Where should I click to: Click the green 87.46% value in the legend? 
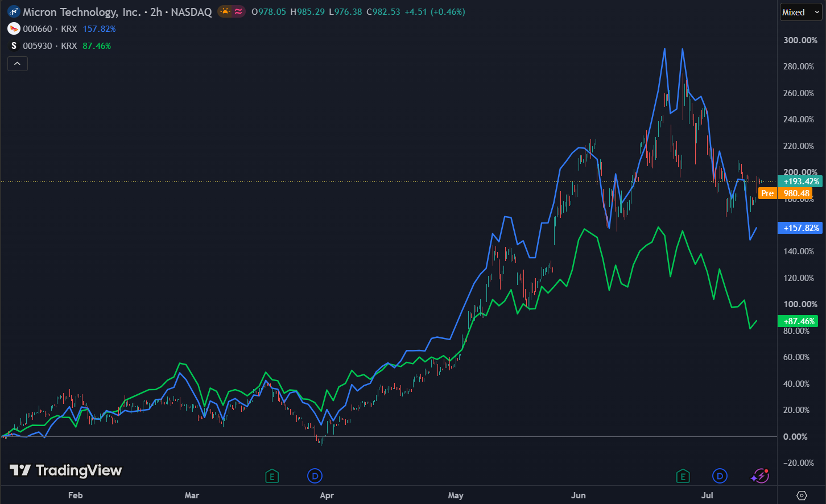tap(97, 46)
